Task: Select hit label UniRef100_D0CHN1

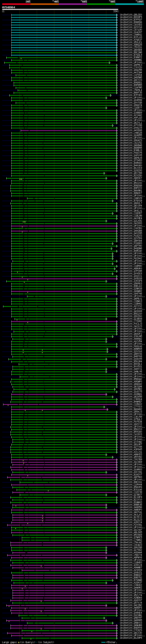Action: click(131, 615)
